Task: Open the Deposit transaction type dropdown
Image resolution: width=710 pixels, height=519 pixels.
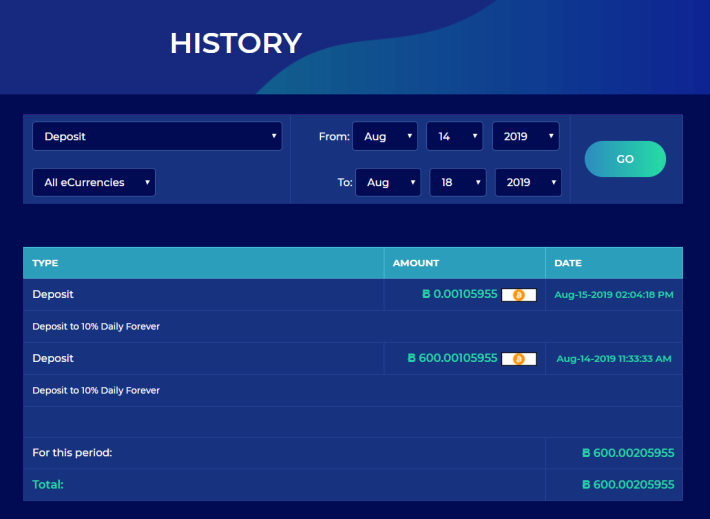Action: (x=157, y=136)
